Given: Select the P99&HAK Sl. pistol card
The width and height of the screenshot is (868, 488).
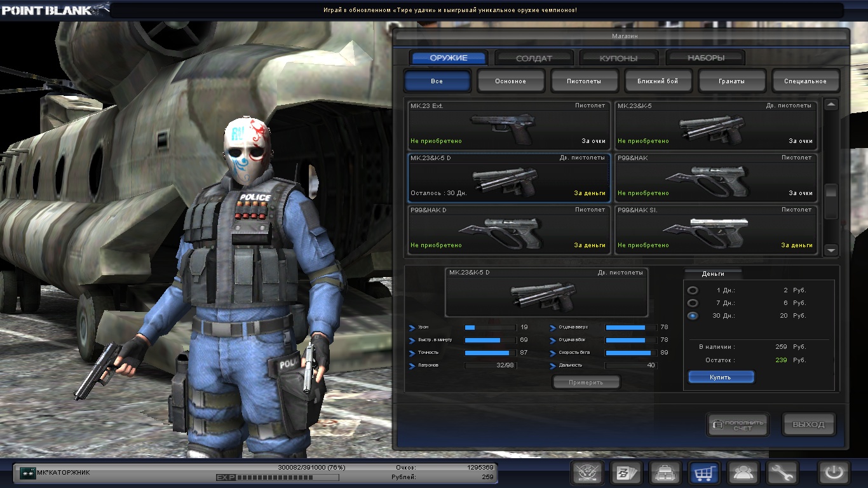Looking at the screenshot, I should (715, 230).
